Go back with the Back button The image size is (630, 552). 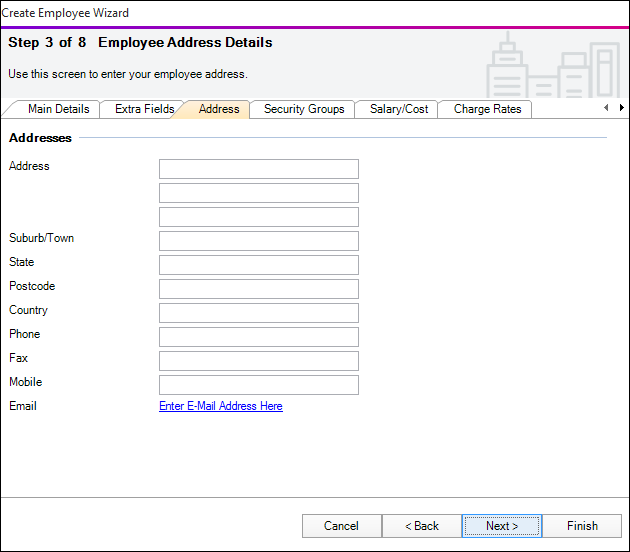pos(421,526)
